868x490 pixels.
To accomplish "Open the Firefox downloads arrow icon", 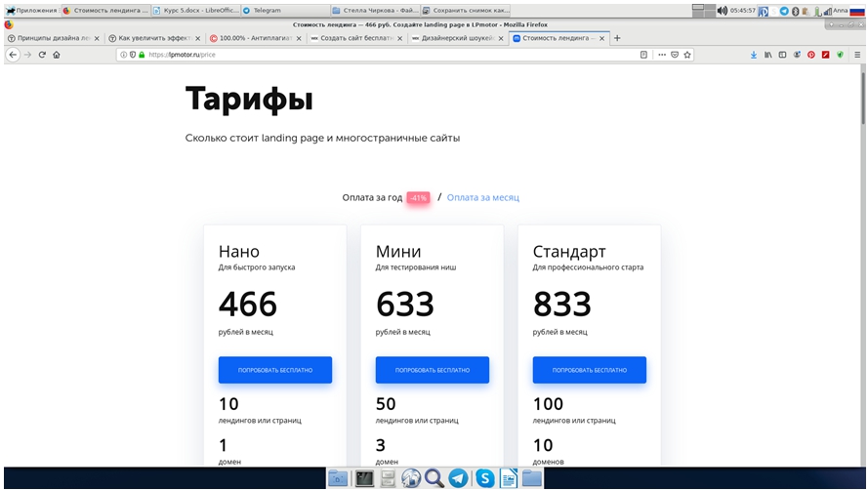I will [753, 56].
